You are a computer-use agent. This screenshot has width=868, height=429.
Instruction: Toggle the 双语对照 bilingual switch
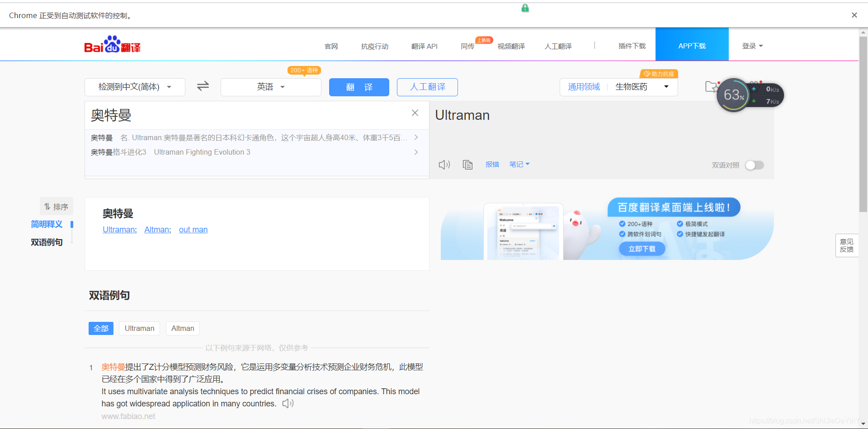pyautogui.click(x=754, y=165)
